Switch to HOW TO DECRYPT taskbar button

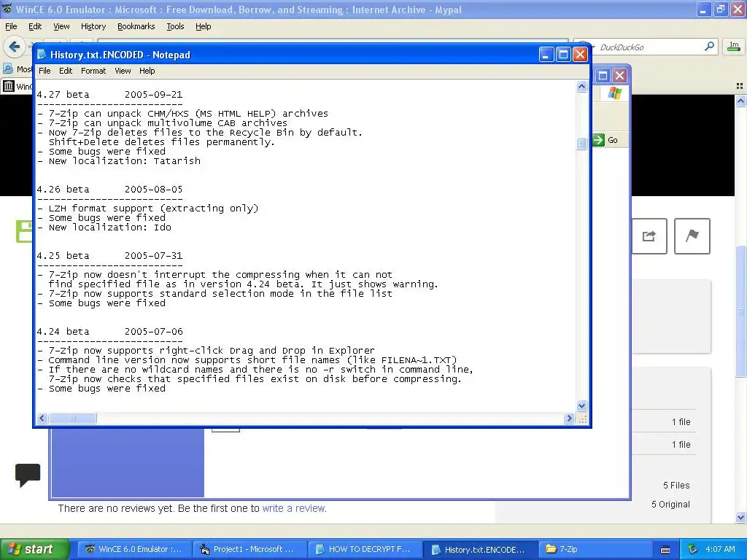365,549
